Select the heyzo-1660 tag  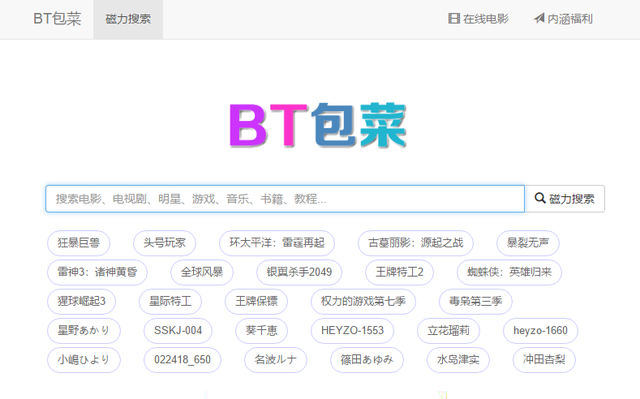click(540, 330)
